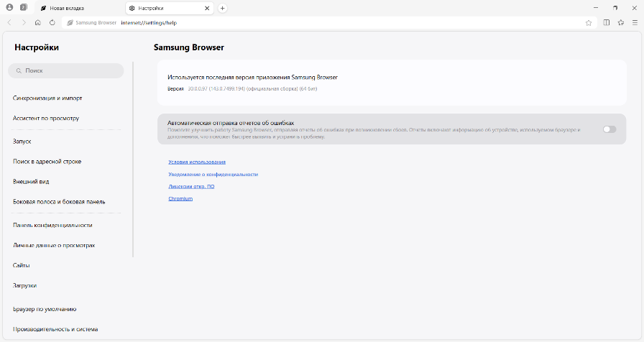Open the browser main menu
This screenshot has width=644, height=342.
click(x=635, y=22)
